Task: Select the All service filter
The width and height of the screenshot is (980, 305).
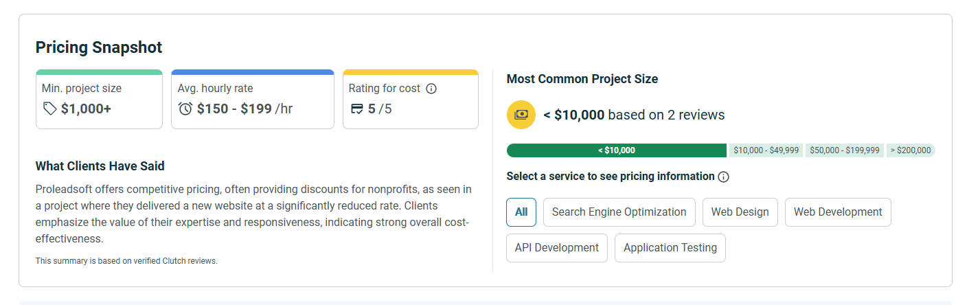Action: (x=521, y=212)
